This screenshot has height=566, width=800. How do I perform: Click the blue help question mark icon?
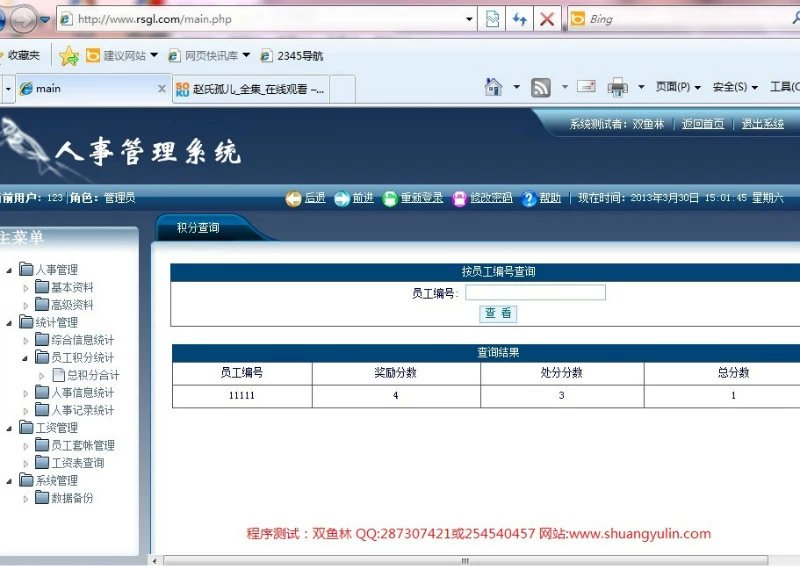[x=529, y=199]
